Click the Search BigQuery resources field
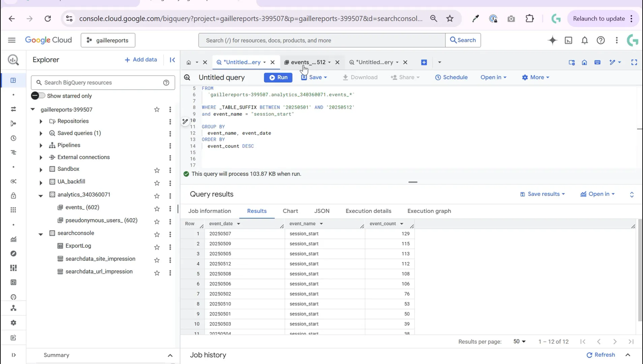643x364 pixels. [x=103, y=83]
